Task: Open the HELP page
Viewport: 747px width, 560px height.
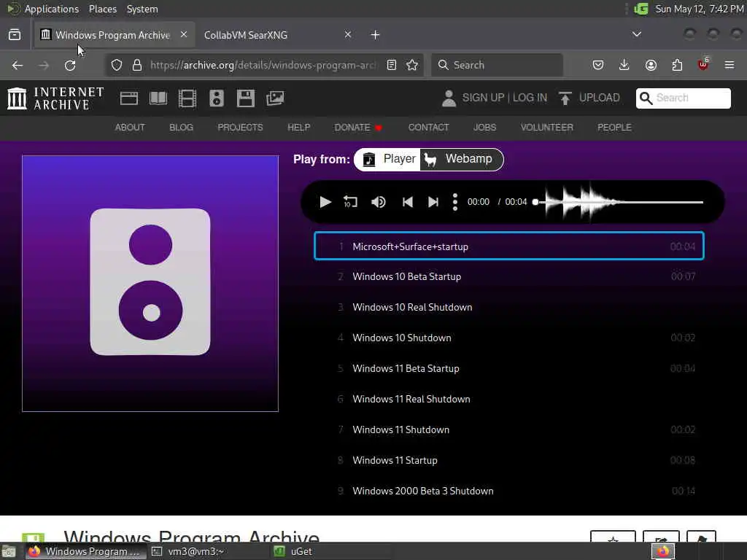Action: pos(298,127)
